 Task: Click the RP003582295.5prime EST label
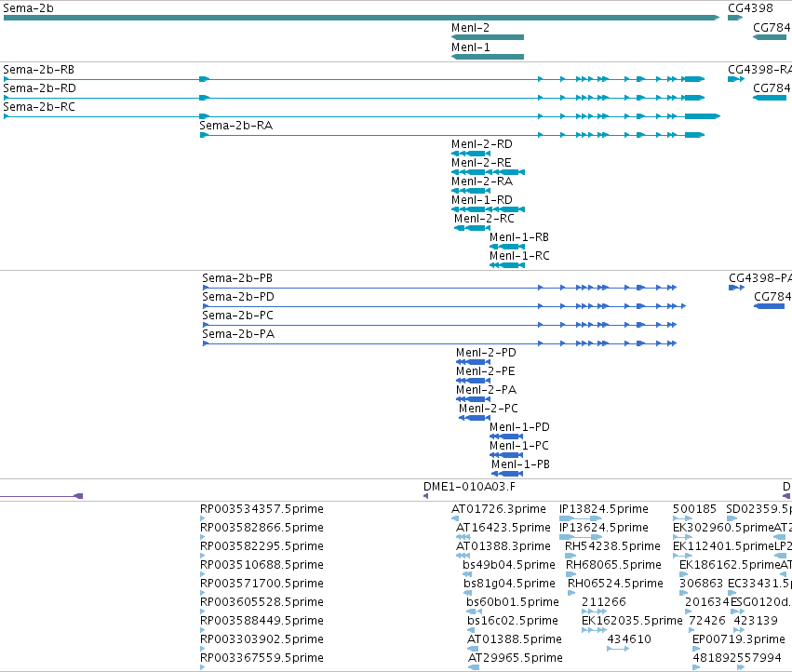point(262,546)
